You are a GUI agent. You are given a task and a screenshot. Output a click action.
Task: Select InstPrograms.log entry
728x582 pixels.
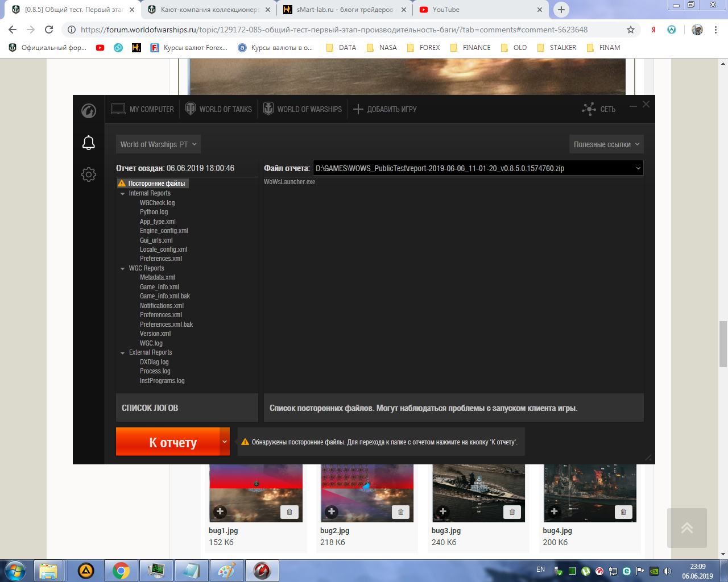[x=162, y=381]
